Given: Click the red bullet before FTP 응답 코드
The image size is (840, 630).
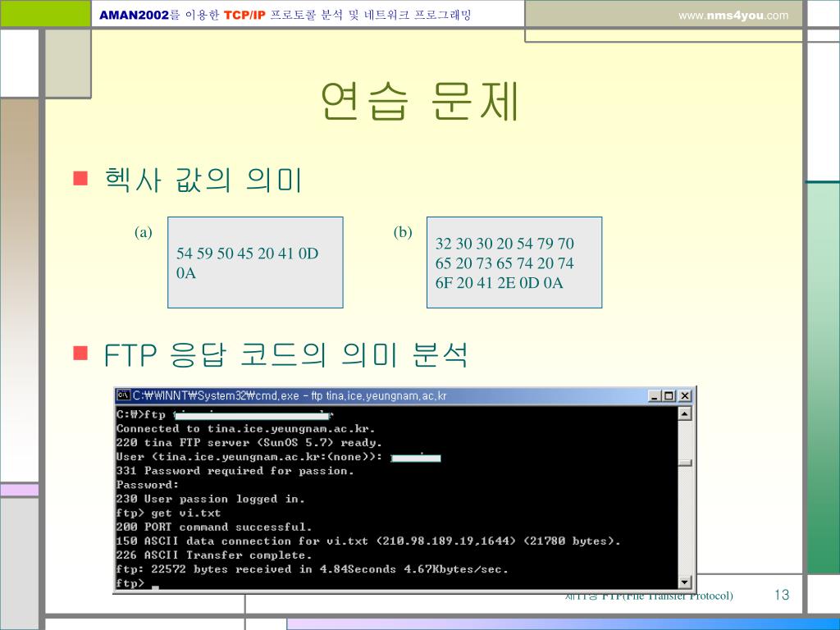Looking at the screenshot, I should 80,354.
